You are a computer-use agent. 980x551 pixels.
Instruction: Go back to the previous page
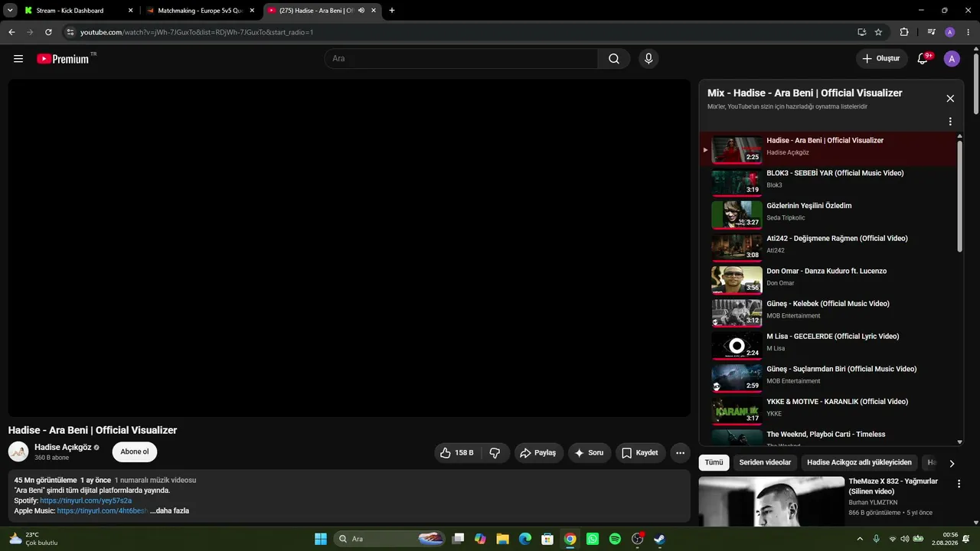pos(11,32)
